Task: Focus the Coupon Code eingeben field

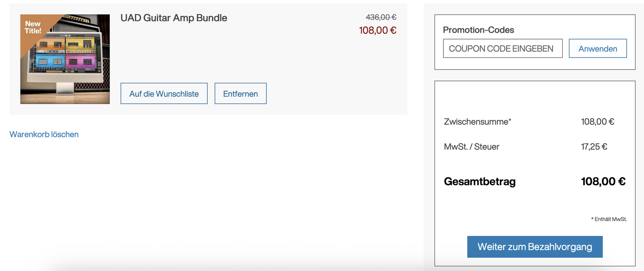Action: click(x=503, y=48)
